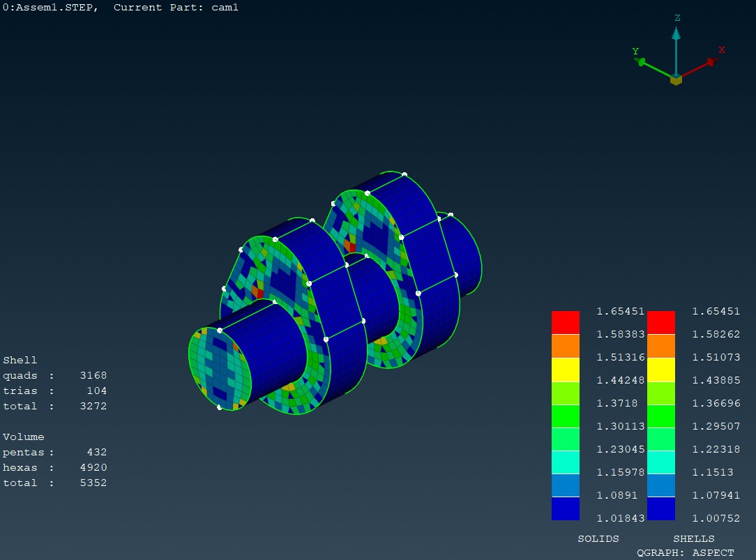This screenshot has height=560, width=756.
Task: Select the red solids legend swatch 1.65451
Action: [565, 322]
